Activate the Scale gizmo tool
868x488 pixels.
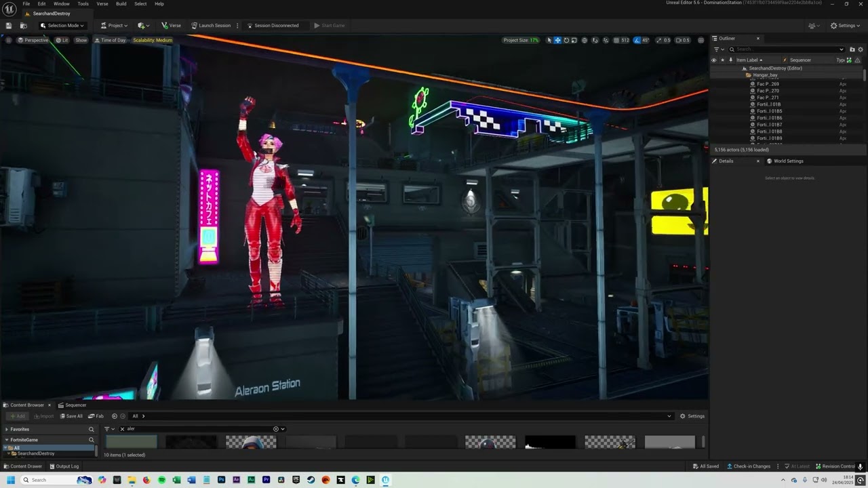click(x=574, y=40)
